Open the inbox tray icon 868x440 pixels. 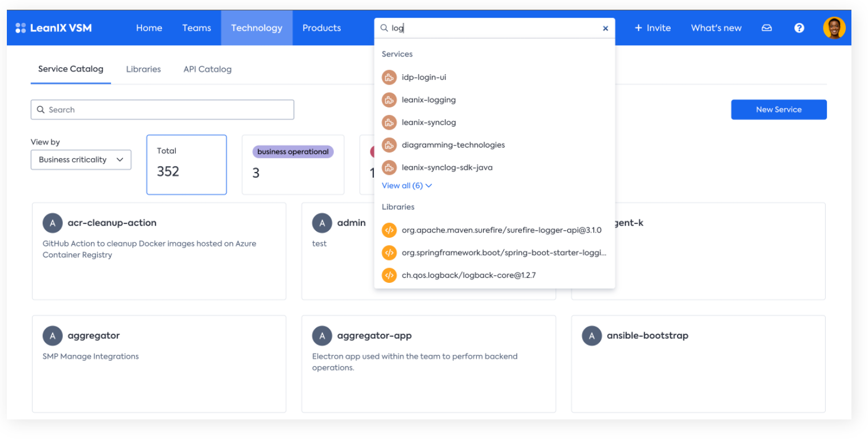[767, 27]
